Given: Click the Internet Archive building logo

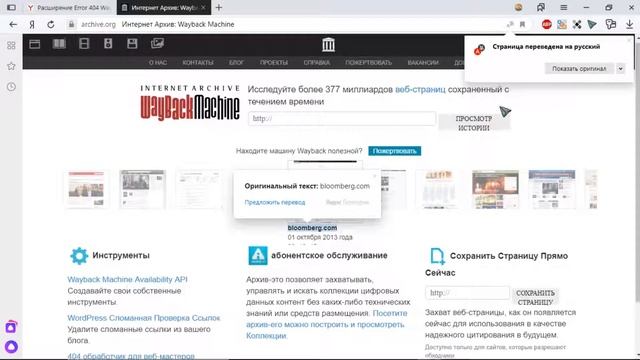Looking at the screenshot, I should (328, 44).
